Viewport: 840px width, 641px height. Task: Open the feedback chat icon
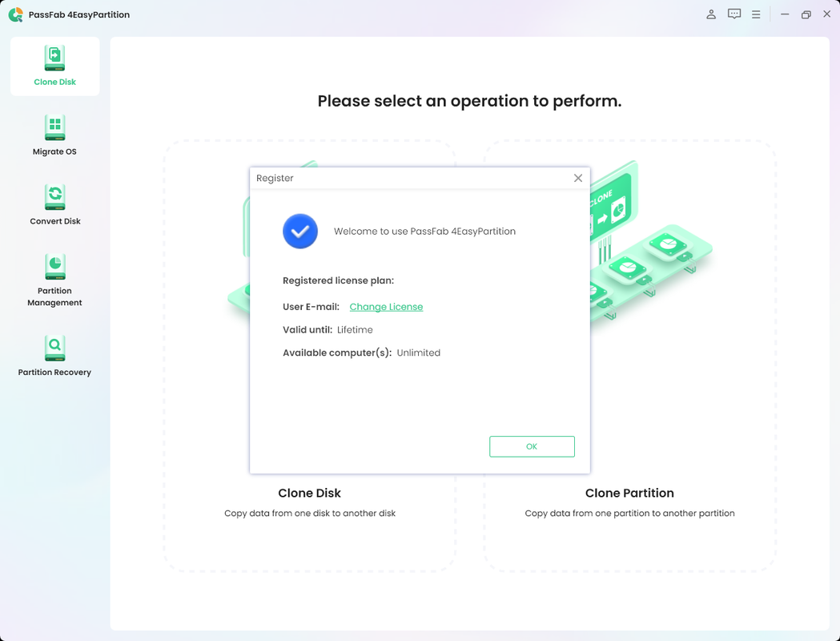tap(734, 14)
